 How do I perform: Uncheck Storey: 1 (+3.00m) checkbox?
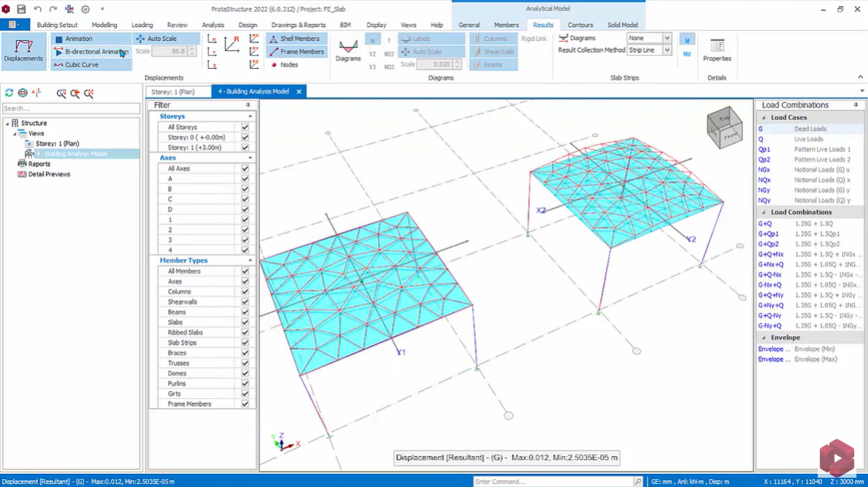coord(244,147)
